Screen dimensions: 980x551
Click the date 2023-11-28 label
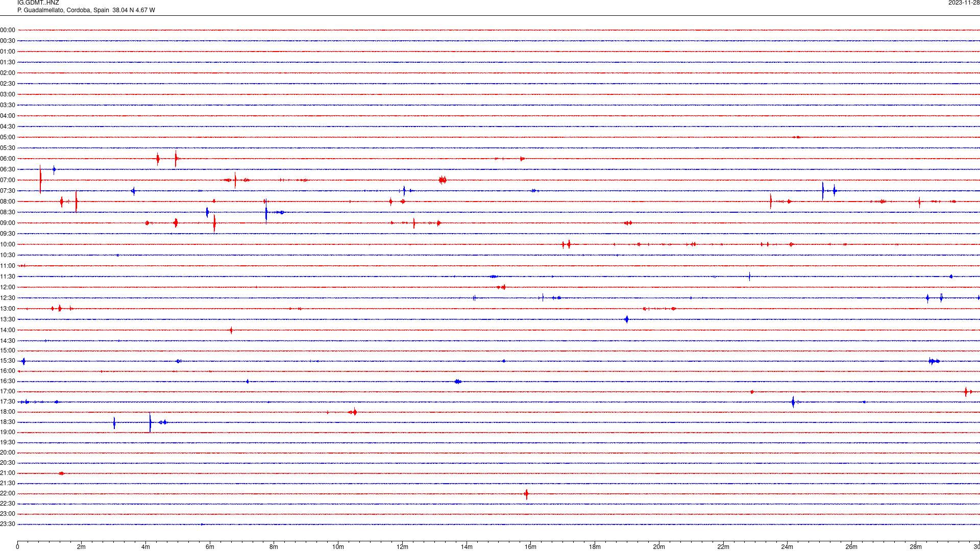(x=964, y=3)
